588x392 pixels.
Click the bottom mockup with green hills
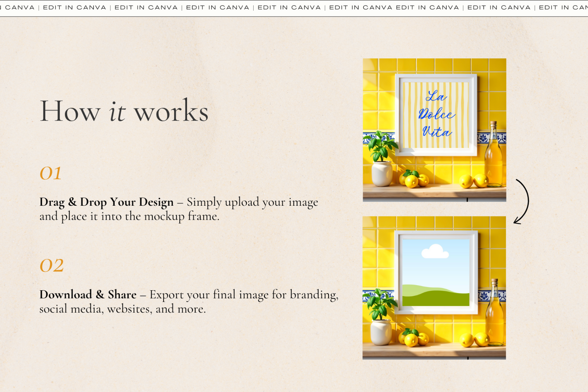(435, 287)
